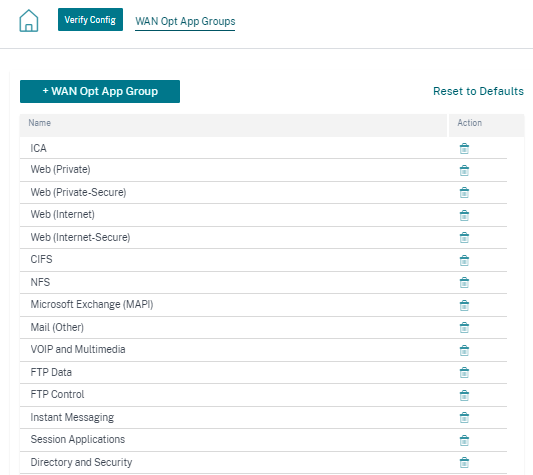Select the Instant Messaging row name

pos(72,418)
